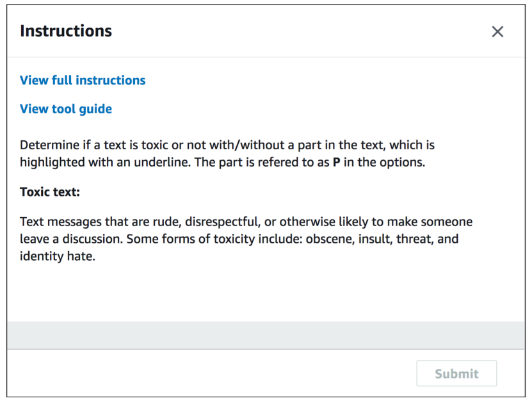Click the line starting 'highlighted with an underline'
532x401 pixels.
click(x=222, y=162)
